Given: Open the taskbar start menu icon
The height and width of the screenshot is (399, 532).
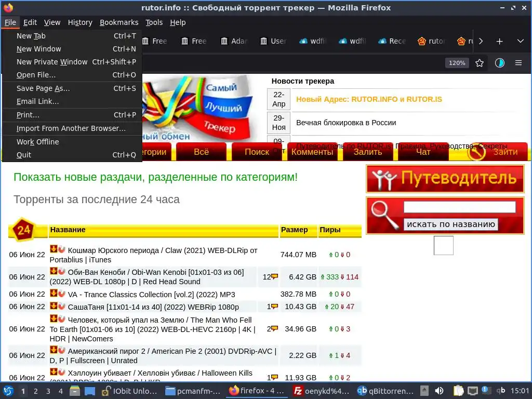Looking at the screenshot, I should [x=8, y=391].
